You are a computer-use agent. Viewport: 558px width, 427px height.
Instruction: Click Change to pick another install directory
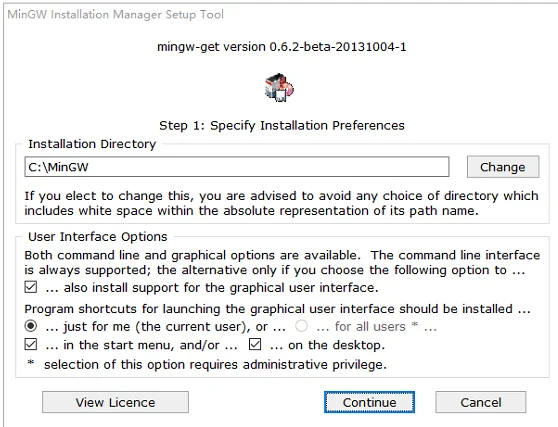[503, 167]
